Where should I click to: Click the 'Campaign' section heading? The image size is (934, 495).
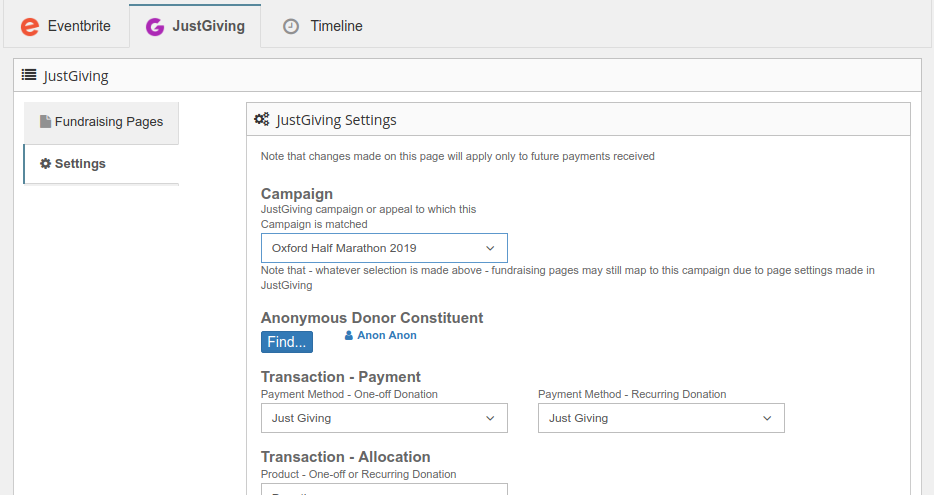[297, 194]
